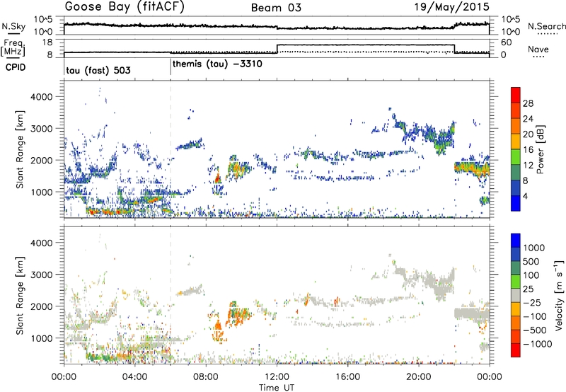Screen dimensions: 566x392
Task: Click the 'Power [dB]' colorbar title
Action: (x=541, y=149)
